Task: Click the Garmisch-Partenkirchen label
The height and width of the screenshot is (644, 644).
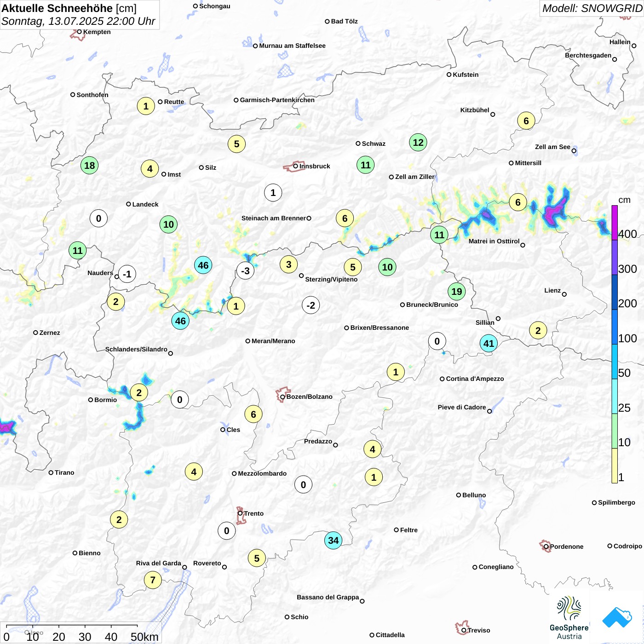Action: (277, 100)
